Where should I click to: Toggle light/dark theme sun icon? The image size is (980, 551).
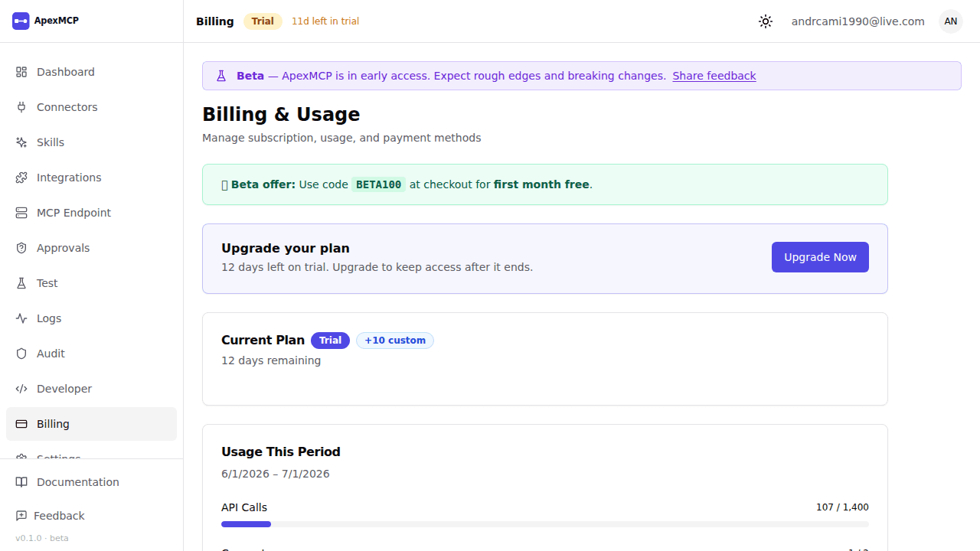[x=766, y=21]
